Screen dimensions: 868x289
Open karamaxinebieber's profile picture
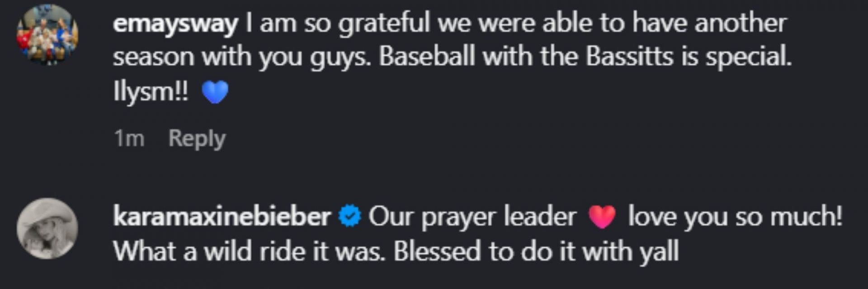pyautogui.click(x=47, y=228)
